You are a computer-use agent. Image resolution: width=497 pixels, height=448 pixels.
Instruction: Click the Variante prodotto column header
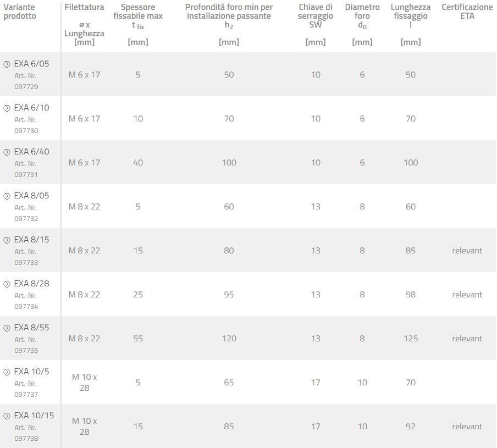coord(20,12)
